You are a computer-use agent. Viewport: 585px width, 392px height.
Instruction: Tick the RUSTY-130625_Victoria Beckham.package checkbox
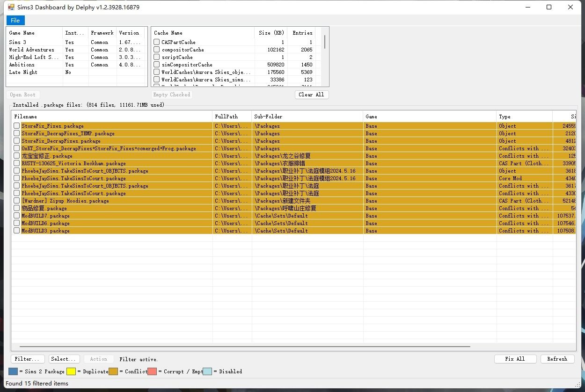click(17, 163)
